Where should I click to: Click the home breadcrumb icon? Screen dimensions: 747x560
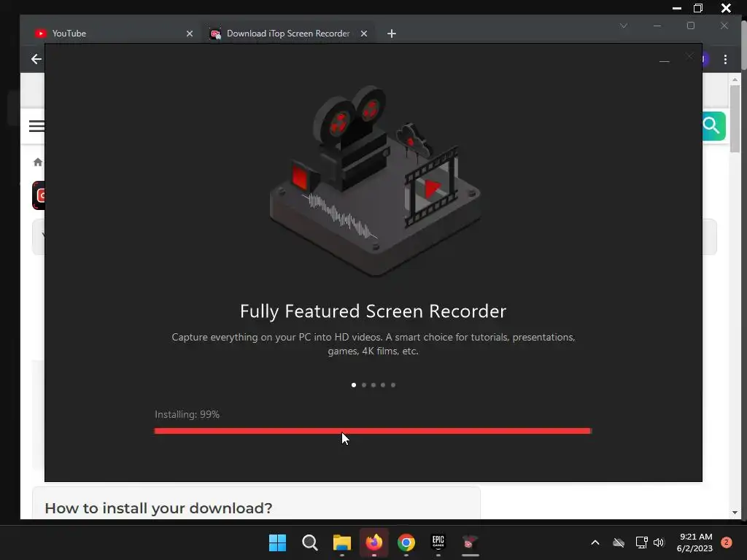coord(38,163)
